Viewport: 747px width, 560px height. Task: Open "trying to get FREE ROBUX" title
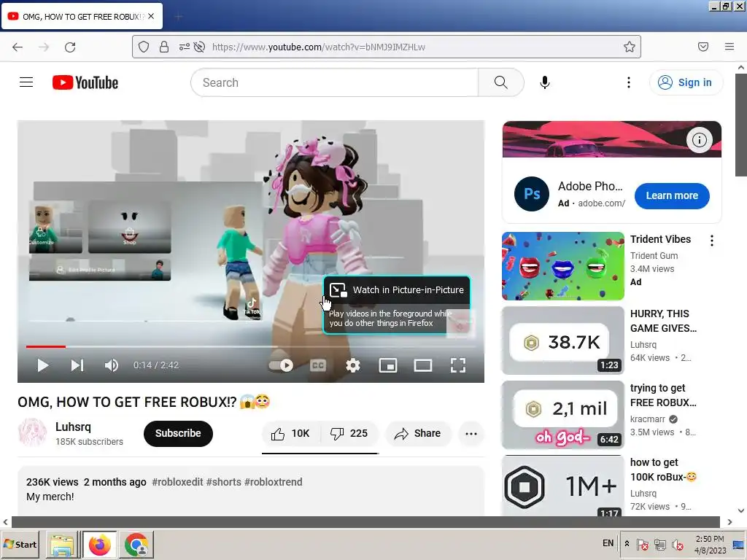click(x=663, y=395)
